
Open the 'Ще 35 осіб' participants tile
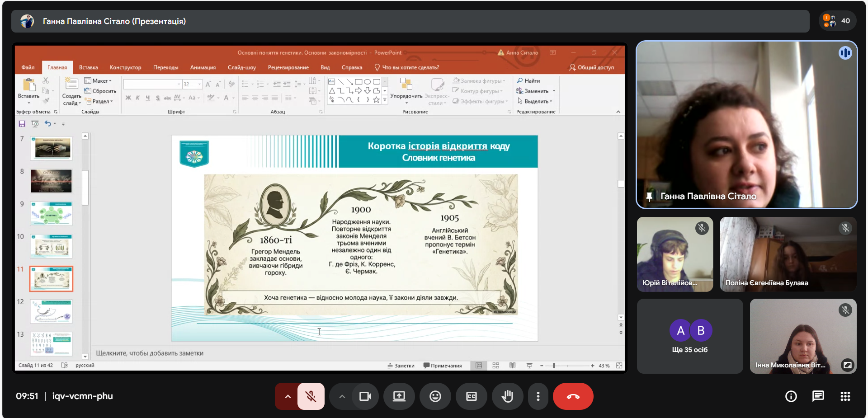pos(689,336)
